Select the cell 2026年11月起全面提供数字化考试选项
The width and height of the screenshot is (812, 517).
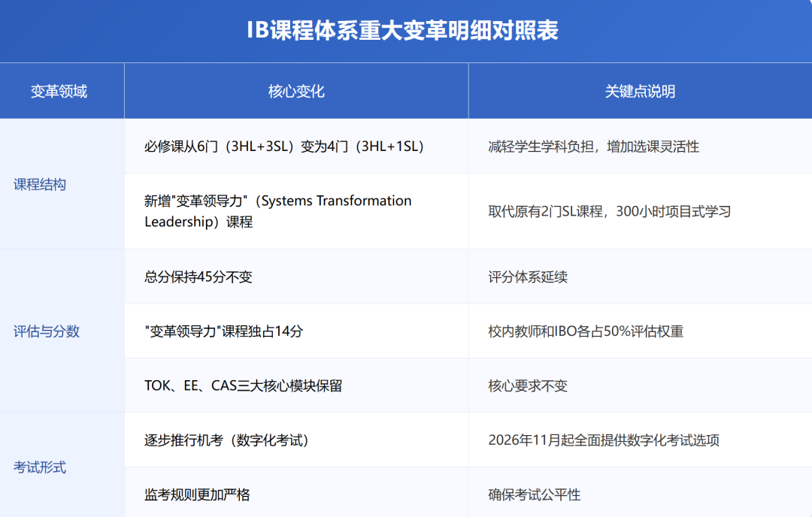pyautogui.click(x=640, y=440)
